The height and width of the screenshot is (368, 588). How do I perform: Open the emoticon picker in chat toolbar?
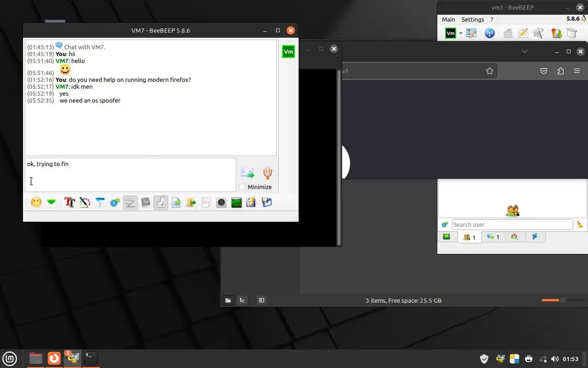[36, 202]
